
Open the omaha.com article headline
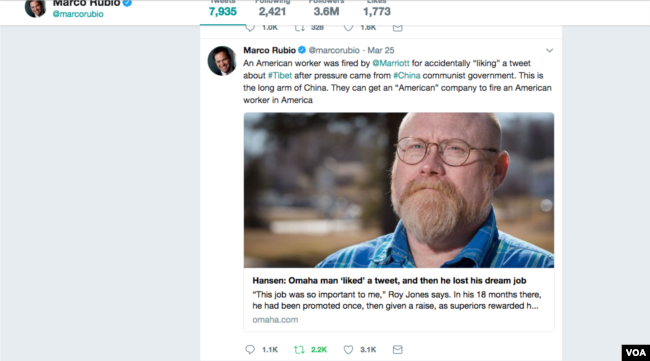pyautogui.click(x=389, y=281)
